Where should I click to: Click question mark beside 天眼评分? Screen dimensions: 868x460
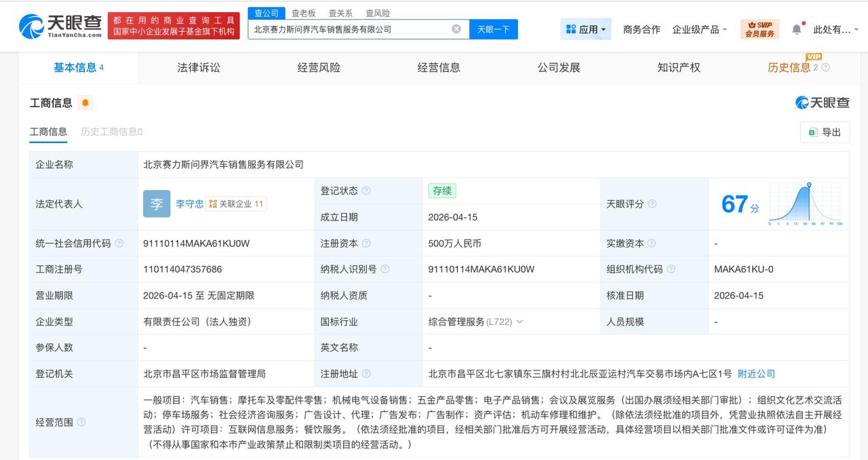[x=651, y=204]
